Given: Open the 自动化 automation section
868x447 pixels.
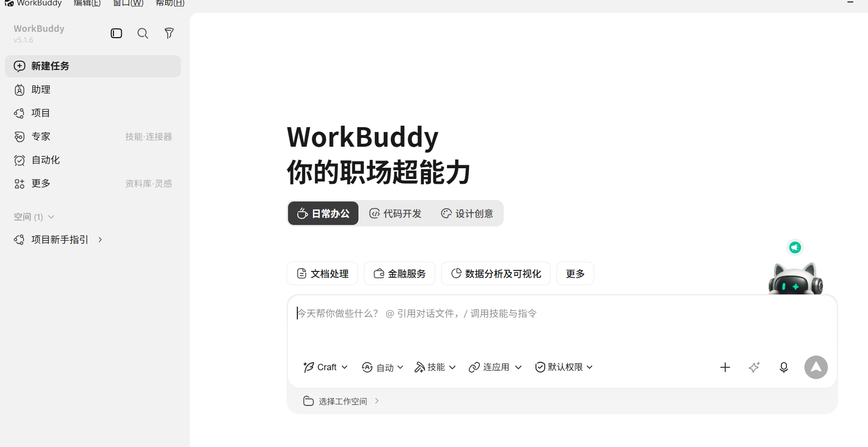Looking at the screenshot, I should (x=93, y=160).
